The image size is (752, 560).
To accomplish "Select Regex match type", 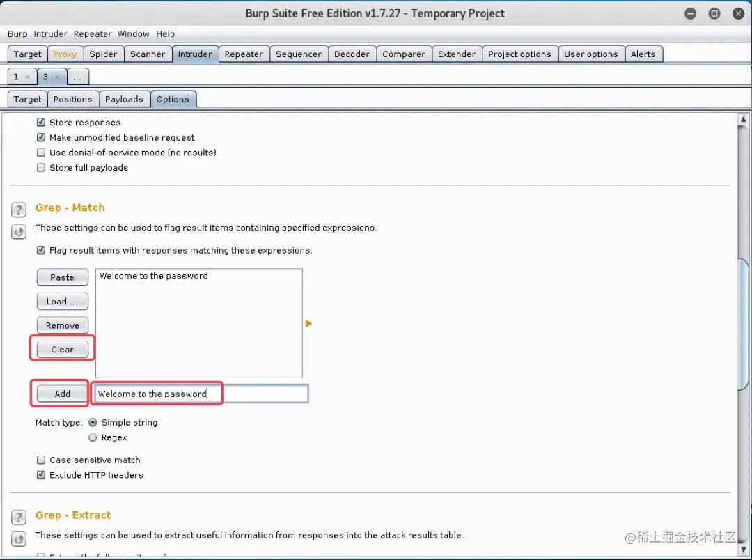I will click(x=93, y=437).
